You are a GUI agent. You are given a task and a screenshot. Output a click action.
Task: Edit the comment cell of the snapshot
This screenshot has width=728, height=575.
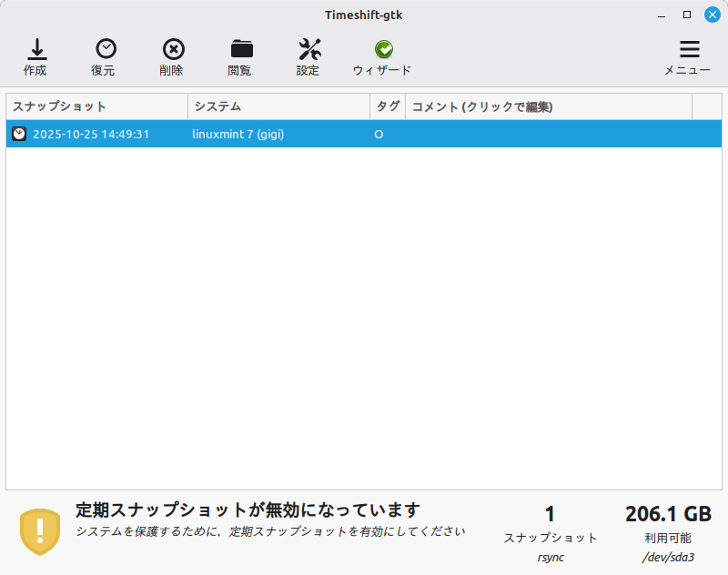pyautogui.click(x=548, y=134)
